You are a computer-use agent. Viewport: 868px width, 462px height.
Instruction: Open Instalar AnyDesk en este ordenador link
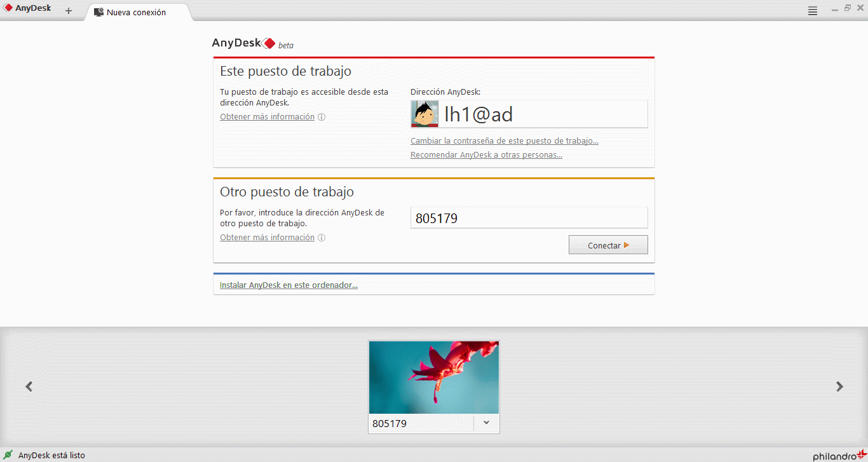point(288,285)
